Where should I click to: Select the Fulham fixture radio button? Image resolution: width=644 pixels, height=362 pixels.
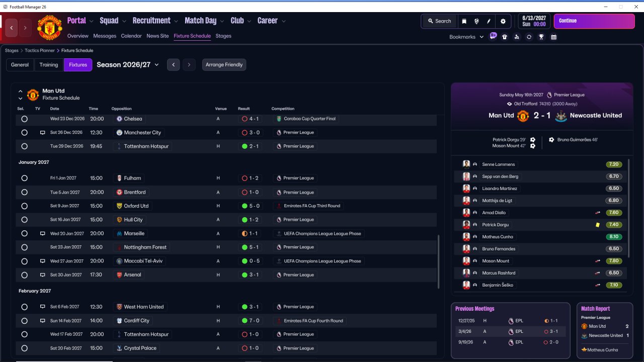pyautogui.click(x=24, y=178)
